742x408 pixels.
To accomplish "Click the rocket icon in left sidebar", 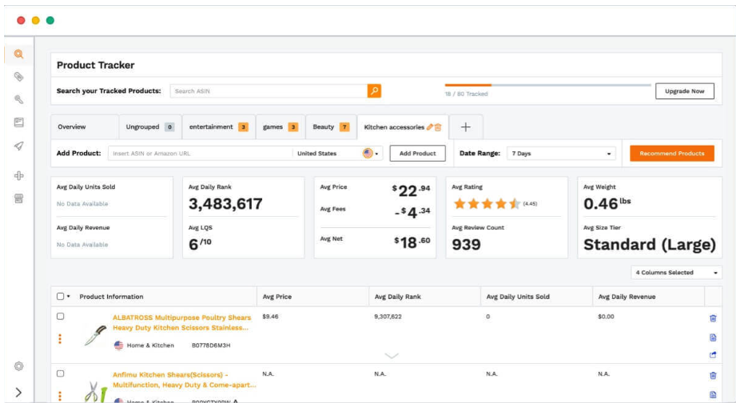I will (x=18, y=146).
